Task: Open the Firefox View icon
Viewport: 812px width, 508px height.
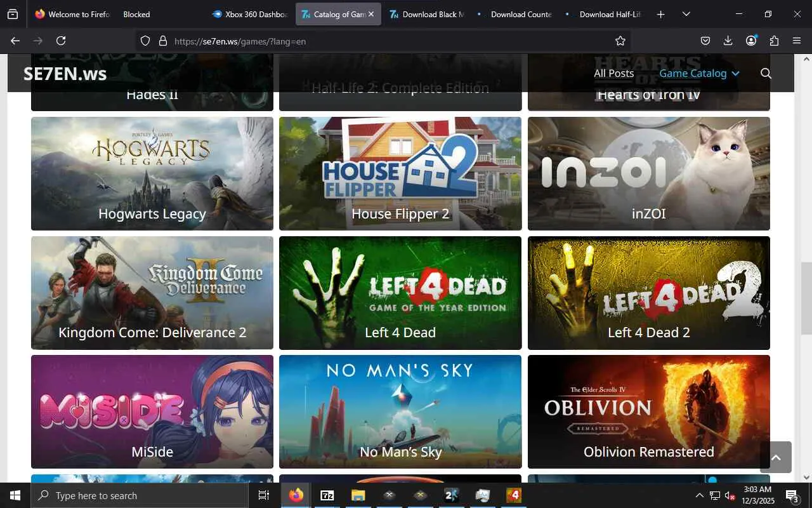Action: click(x=13, y=14)
